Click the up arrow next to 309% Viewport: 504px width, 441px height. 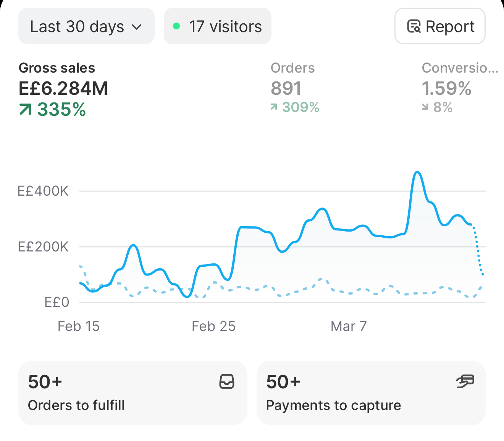click(x=274, y=107)
